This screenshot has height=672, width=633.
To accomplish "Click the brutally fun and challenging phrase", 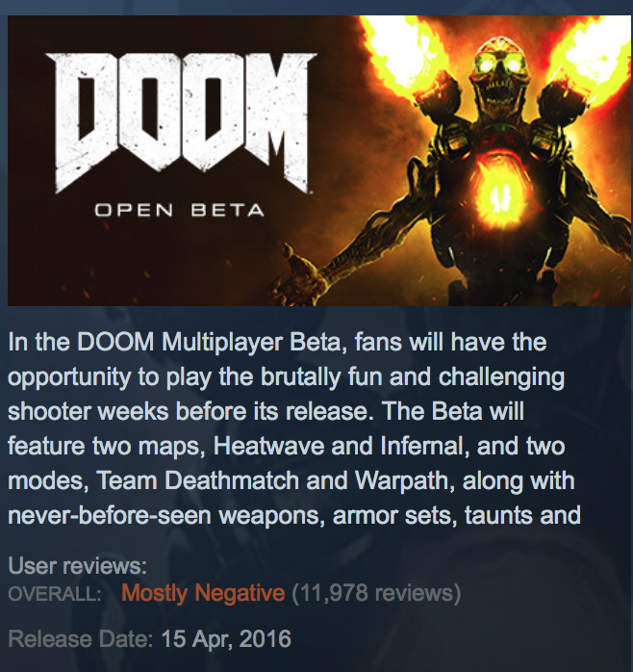I will click(413, 378).
